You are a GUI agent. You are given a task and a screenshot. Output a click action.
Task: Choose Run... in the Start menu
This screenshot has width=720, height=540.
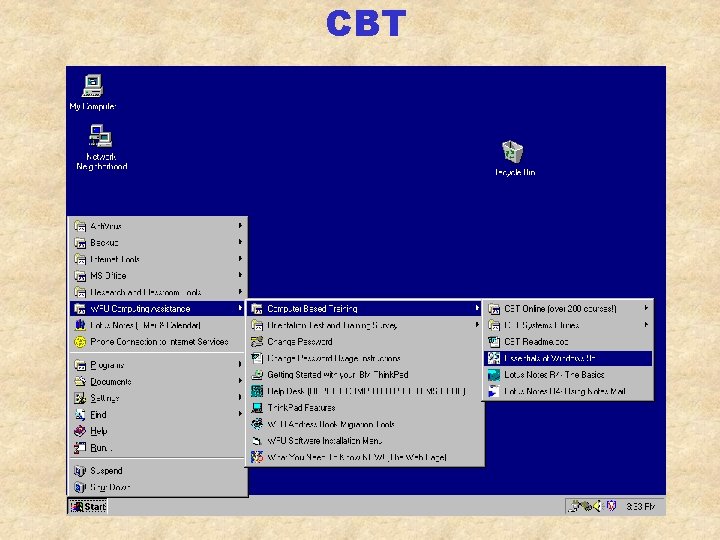158,447
